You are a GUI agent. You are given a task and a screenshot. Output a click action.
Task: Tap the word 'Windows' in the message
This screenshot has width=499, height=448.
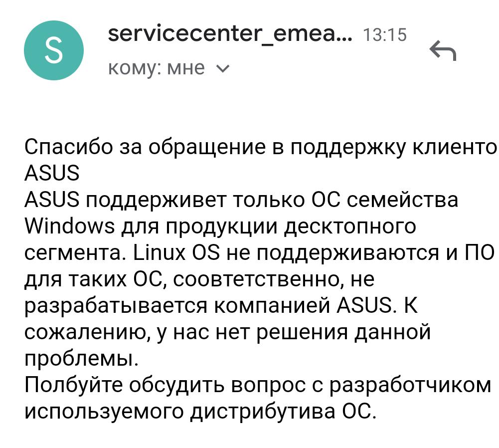click(x=69, y=226)
